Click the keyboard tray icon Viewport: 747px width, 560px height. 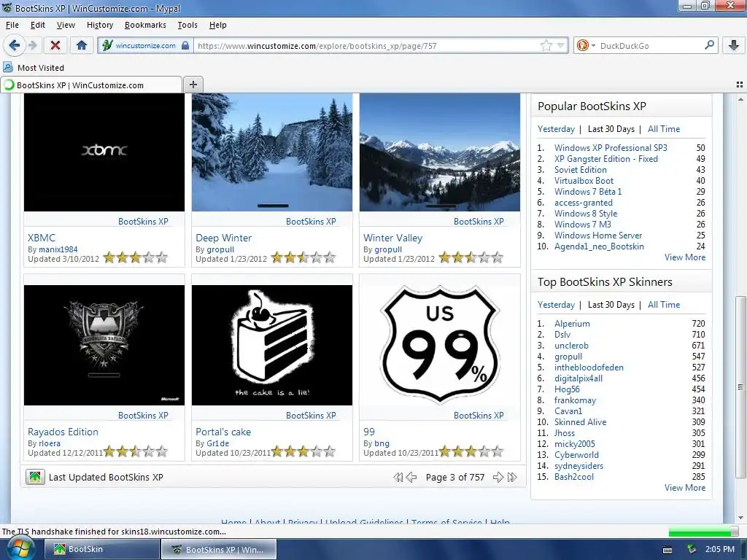click(x=668, y=550)
